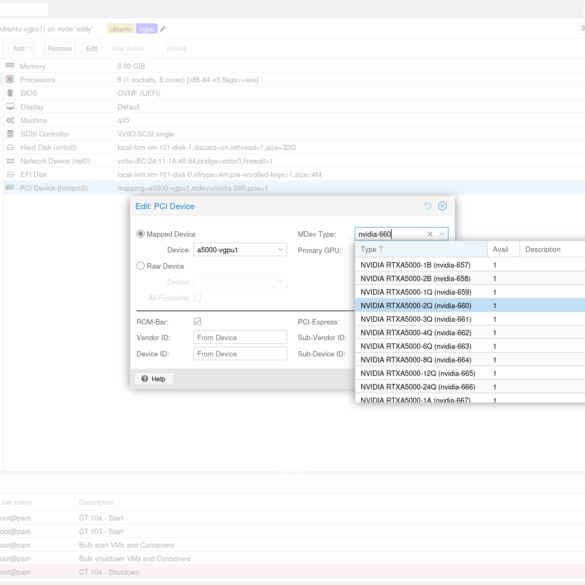This screenshot has width=585, height=585.
Task: Click the Revert button
Action: (x=176, y=49)
